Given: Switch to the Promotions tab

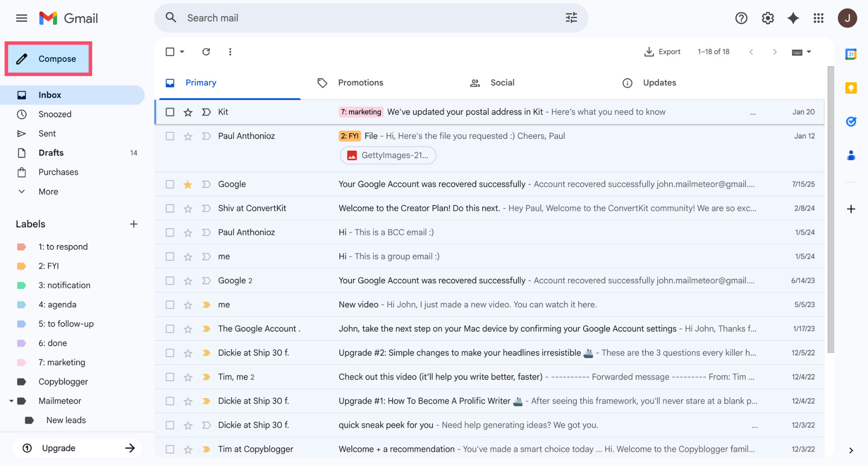Looking at the screenshot, I should pyautogui.click(x=360, y=83).
